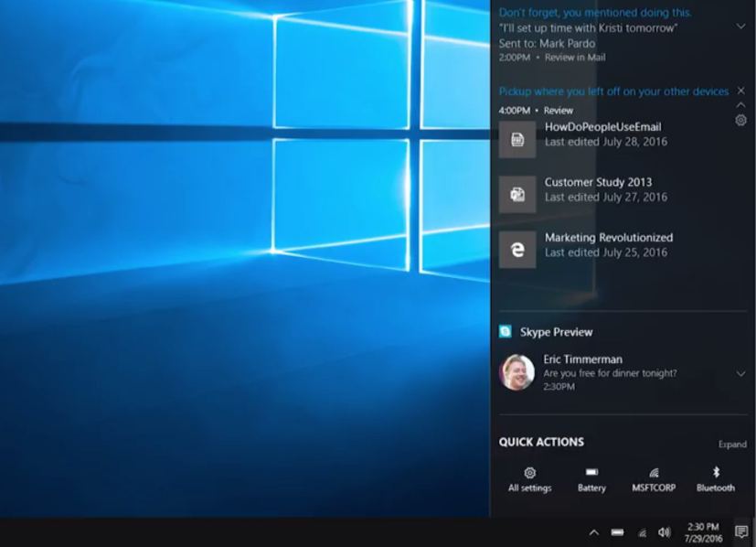
Task: Open the Customer Study 2013 PowerPoint icon
Action: point(517,195)
